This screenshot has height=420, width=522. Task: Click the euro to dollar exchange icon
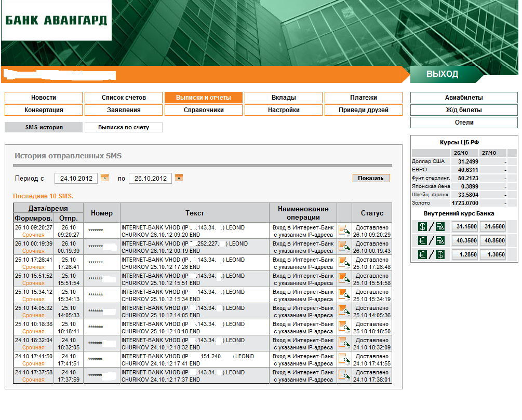click(x=431, y=254)
